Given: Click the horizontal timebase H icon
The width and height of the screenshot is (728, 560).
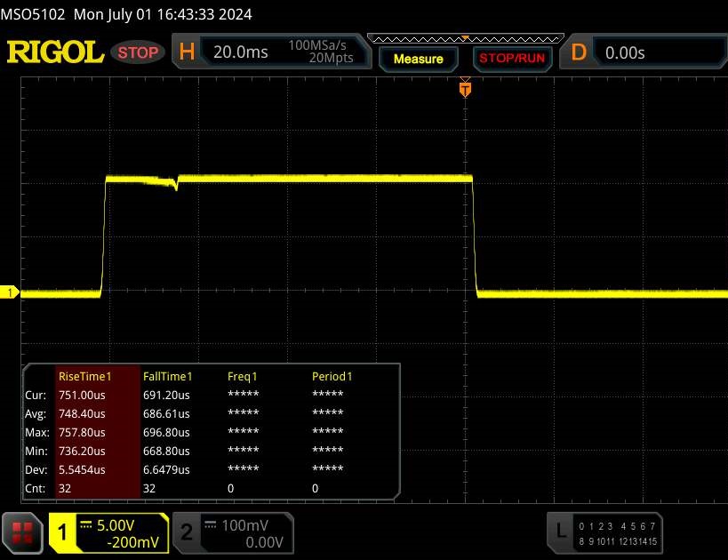Looking at the screenshot, I should (187, 52).
